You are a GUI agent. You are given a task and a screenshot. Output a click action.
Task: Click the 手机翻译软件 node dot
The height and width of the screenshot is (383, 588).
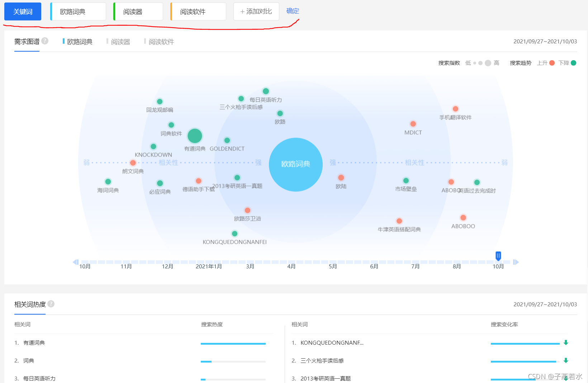click(455, 109)
